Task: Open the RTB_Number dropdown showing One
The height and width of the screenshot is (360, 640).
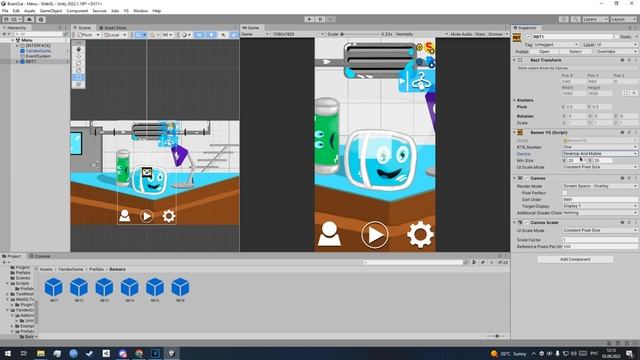Action: click(600, 147)
